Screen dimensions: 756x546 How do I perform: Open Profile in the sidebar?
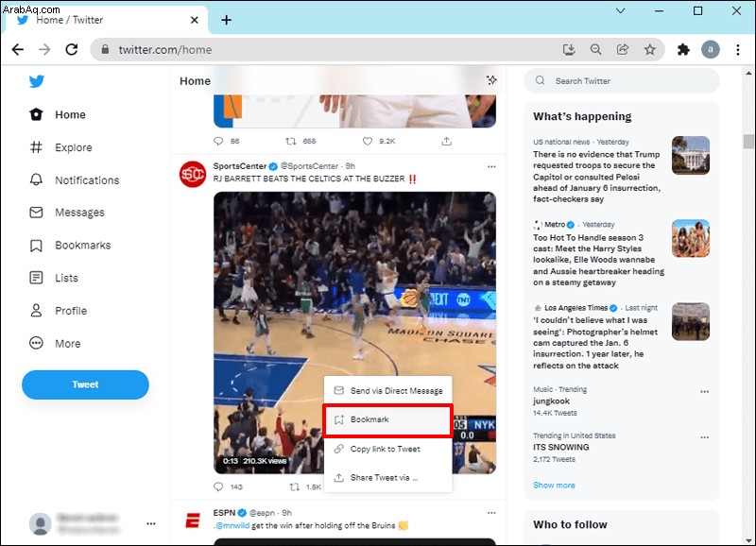click(x=59, y=311)
